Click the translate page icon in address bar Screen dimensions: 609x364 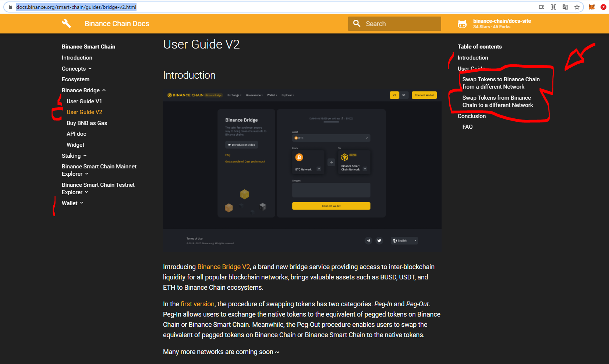[565, 7]
